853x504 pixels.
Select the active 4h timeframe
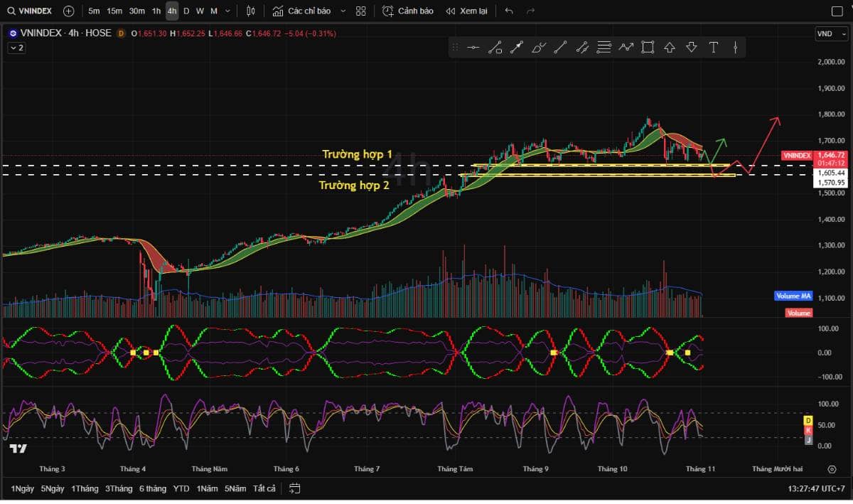coord(172,11)
